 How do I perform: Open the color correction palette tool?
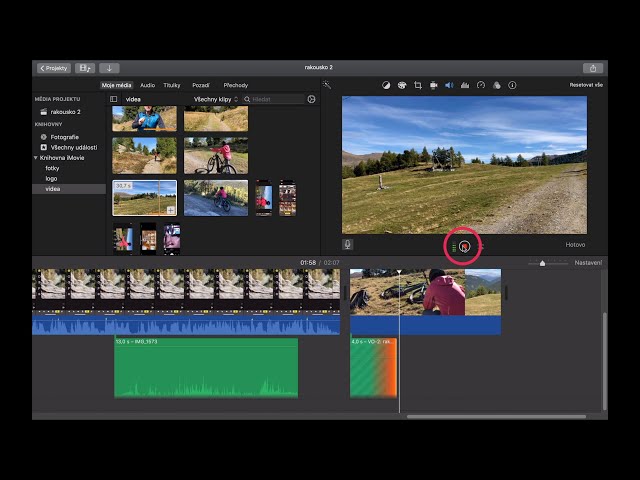pos(402,85)
